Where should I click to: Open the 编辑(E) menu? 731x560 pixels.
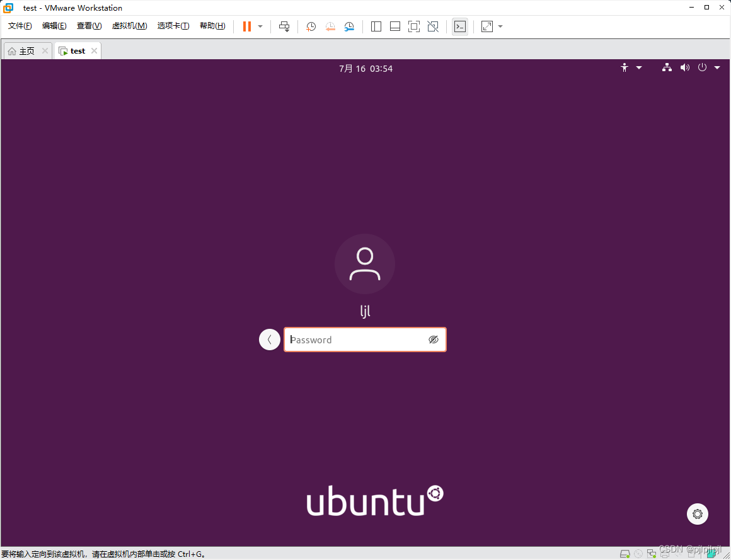coord(54,26)
